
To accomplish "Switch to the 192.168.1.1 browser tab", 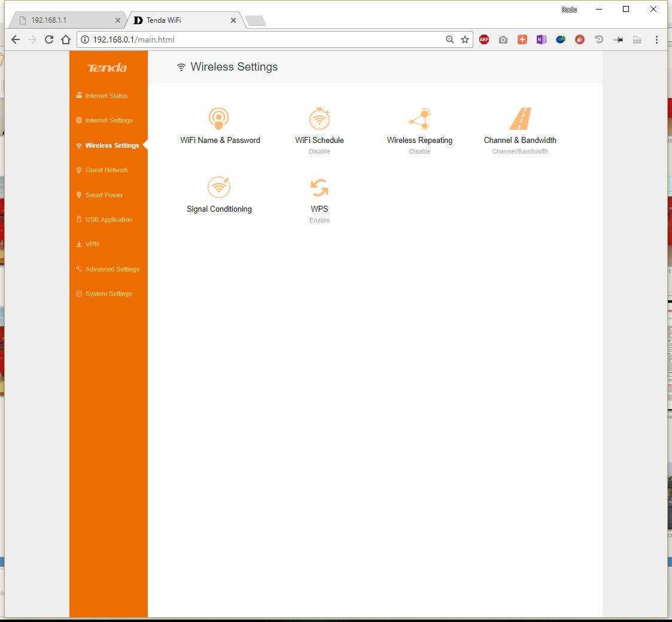I will pos(69,20).
